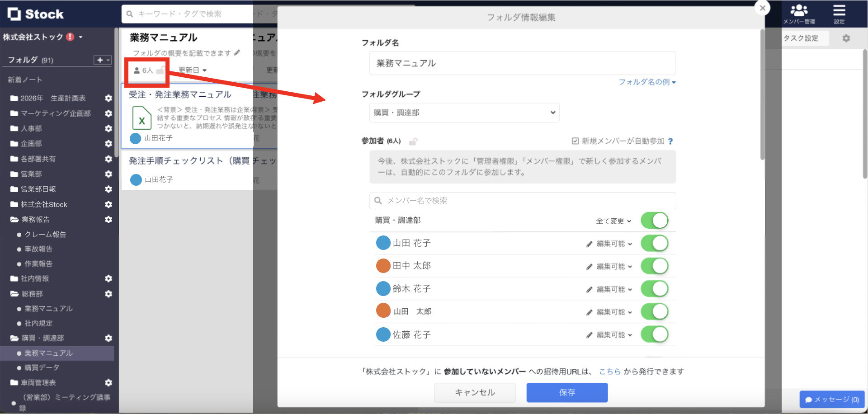Uncheck 新規メンバーが自動参加 checkbox
The width and height of the screenshot is (868, 414).
[x=575, y=141]
